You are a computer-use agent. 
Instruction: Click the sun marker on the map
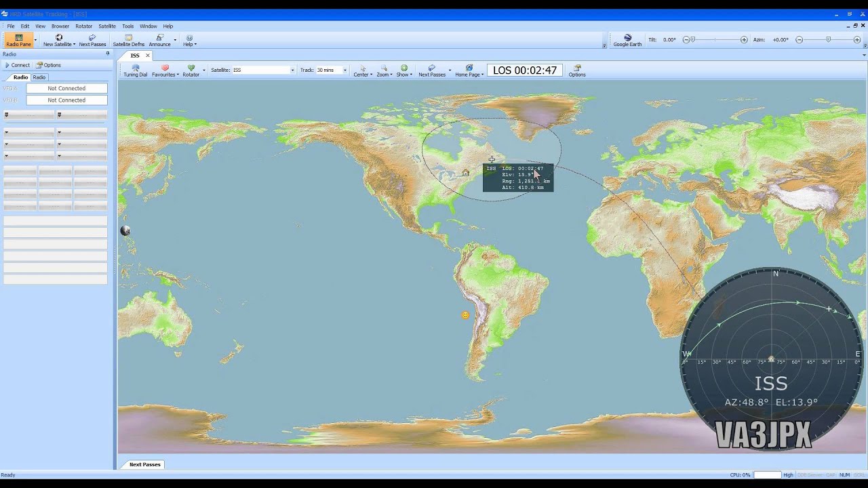point(465,315)
